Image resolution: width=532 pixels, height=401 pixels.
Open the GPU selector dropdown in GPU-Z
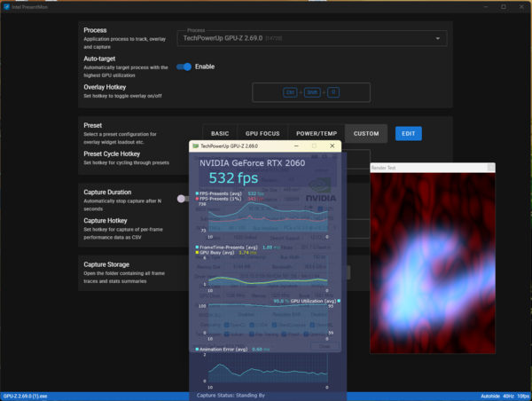[234, 346]
